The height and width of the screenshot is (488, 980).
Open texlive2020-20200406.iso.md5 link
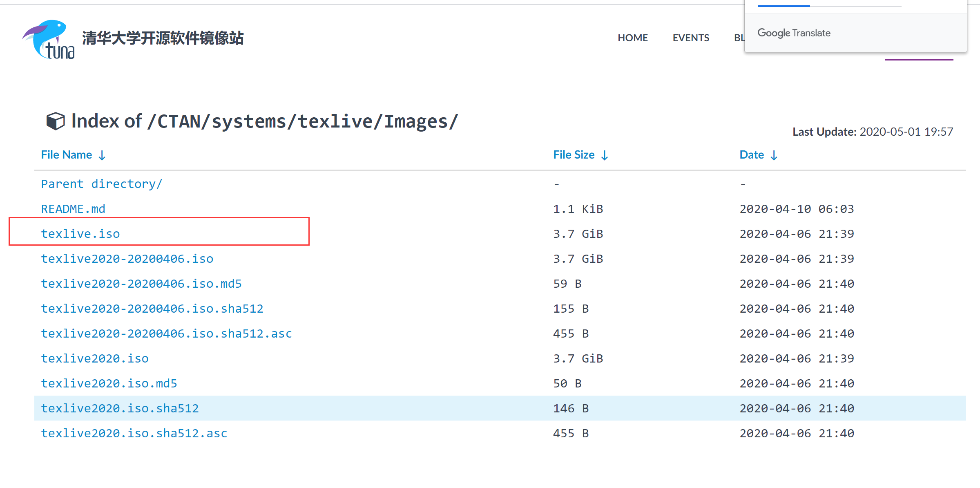click(x=141, y=284)
